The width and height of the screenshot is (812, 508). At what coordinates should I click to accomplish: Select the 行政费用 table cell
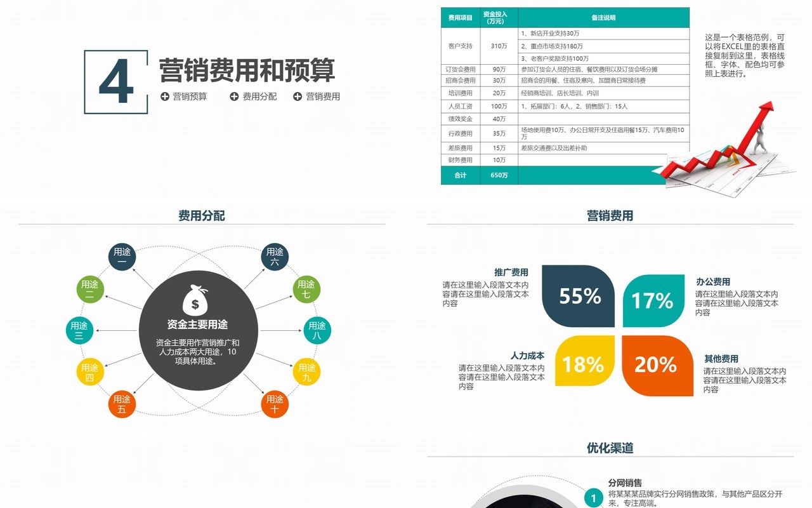pos(461,133)
